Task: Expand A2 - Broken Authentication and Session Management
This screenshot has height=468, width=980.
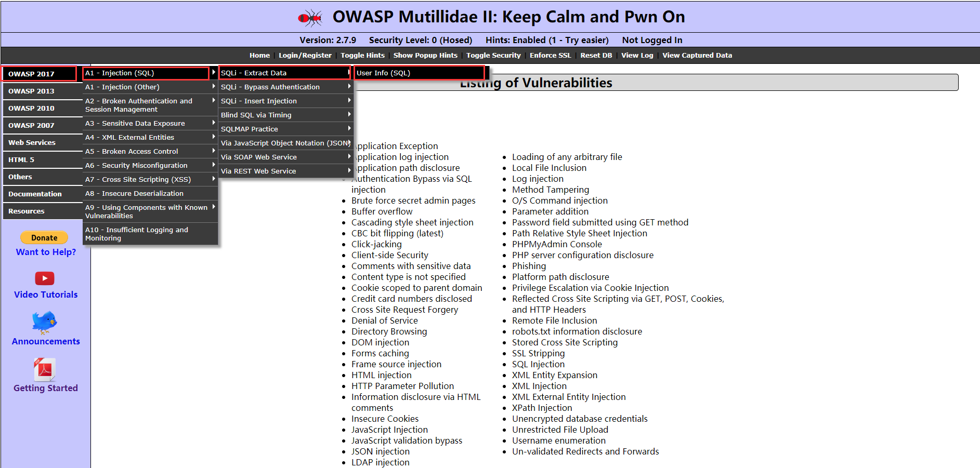Action: coord(150,105)
